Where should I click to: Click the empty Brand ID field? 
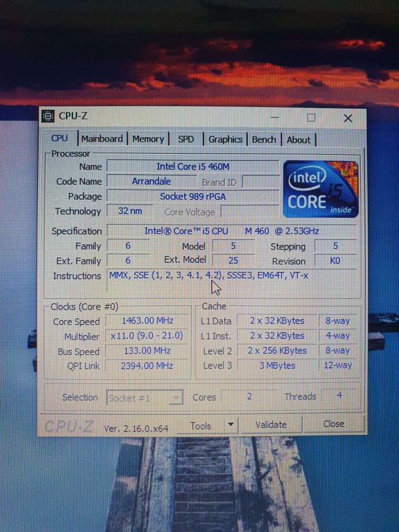coord(261,182)
